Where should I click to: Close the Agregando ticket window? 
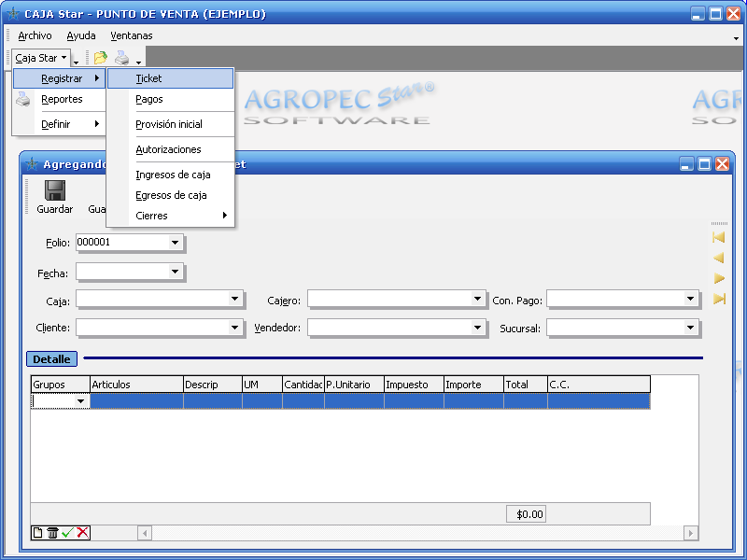722,164
